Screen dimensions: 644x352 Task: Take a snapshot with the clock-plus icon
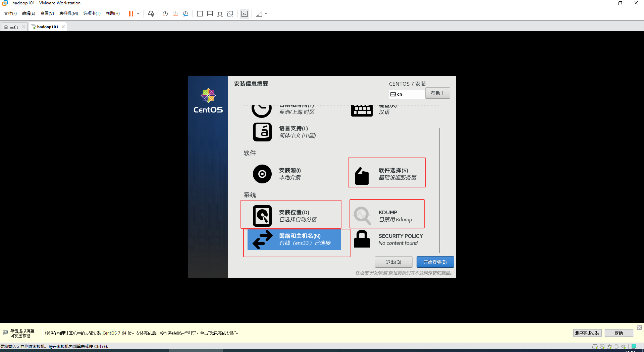click(165, 14)
